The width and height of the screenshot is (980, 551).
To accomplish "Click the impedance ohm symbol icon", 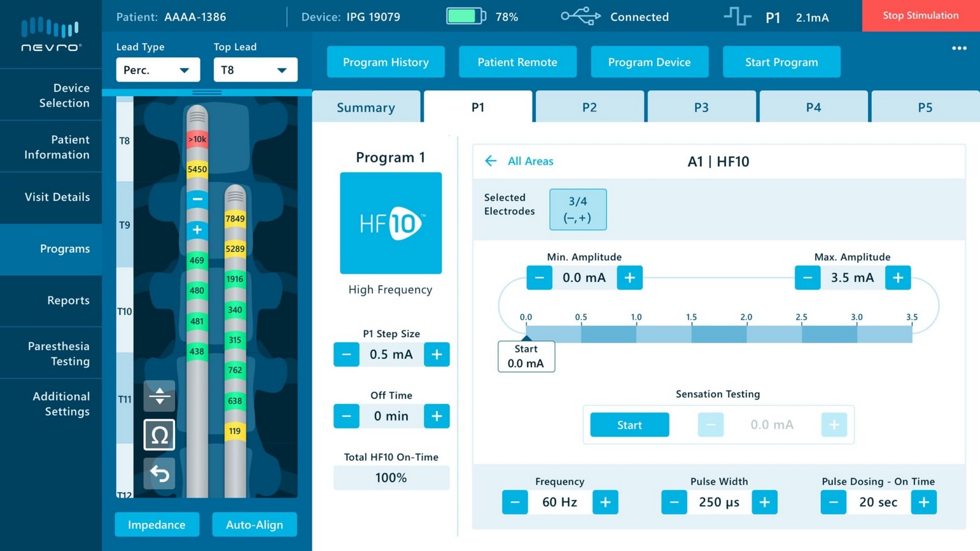I will point(159,435).
